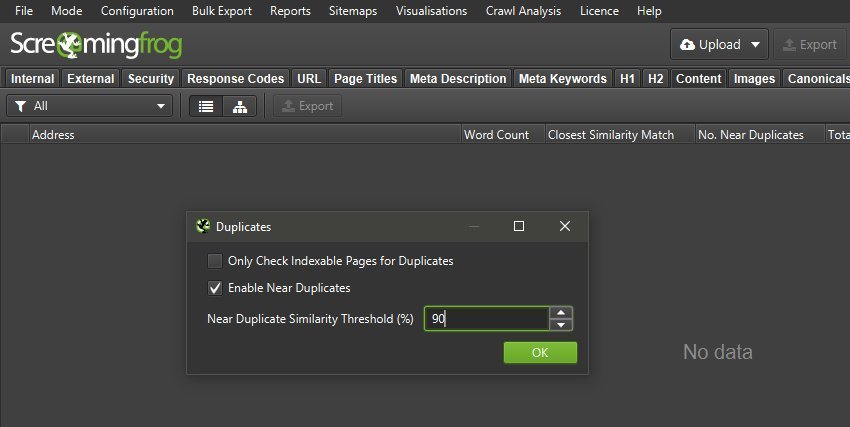
Task: Enable Only Check Indexable Pages checkbox
Action: point(215,261)
